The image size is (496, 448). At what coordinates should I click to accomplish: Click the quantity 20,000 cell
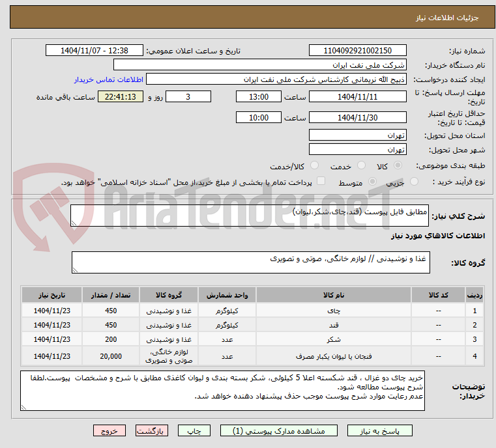(111, 356)
